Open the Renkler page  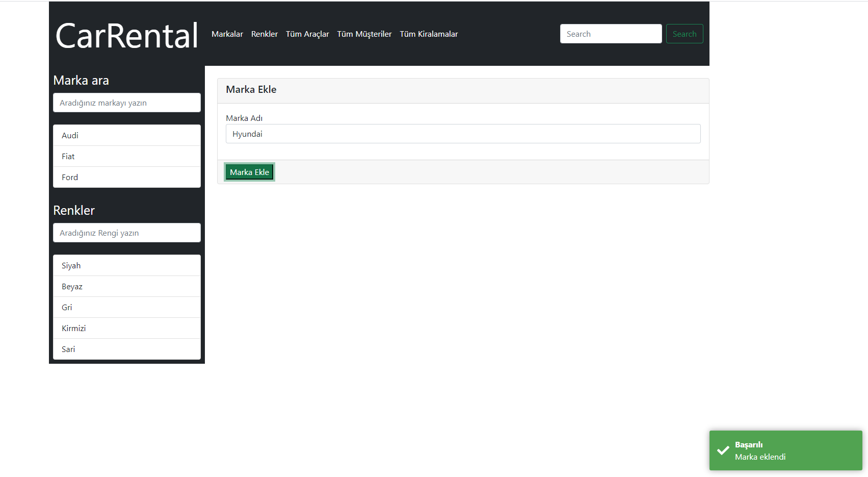pyautogui.click(x=264, y=34)
